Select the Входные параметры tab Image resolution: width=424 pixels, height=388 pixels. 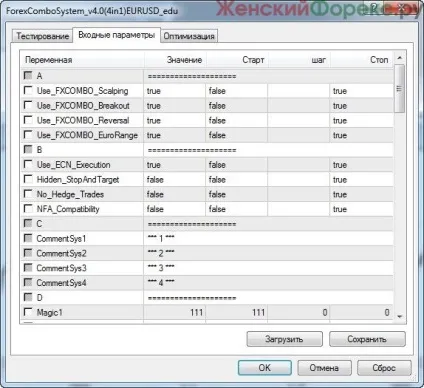(x=116, y=35)
